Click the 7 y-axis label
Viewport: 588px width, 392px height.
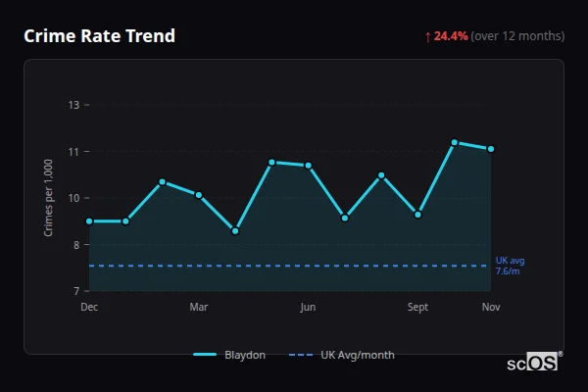coord(76,291)
